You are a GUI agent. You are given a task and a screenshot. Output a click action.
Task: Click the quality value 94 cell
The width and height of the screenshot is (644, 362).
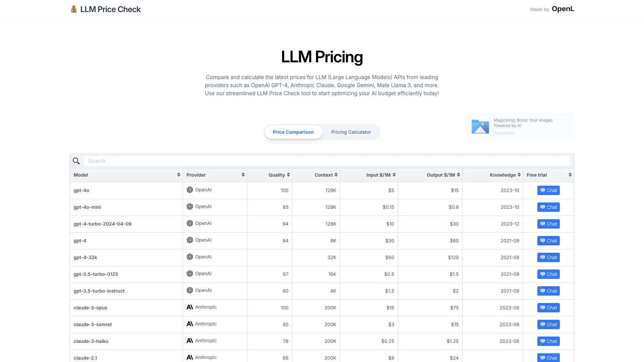pos(270,224)
